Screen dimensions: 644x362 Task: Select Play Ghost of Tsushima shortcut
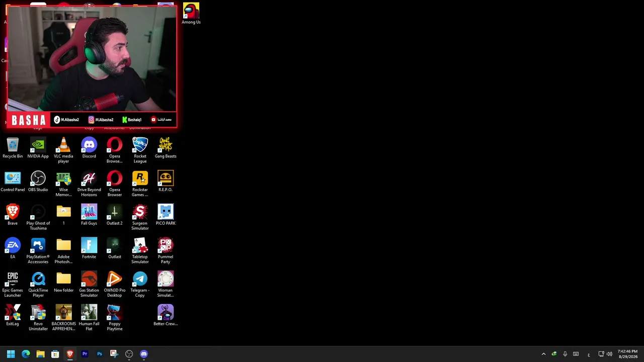point(38,217)
